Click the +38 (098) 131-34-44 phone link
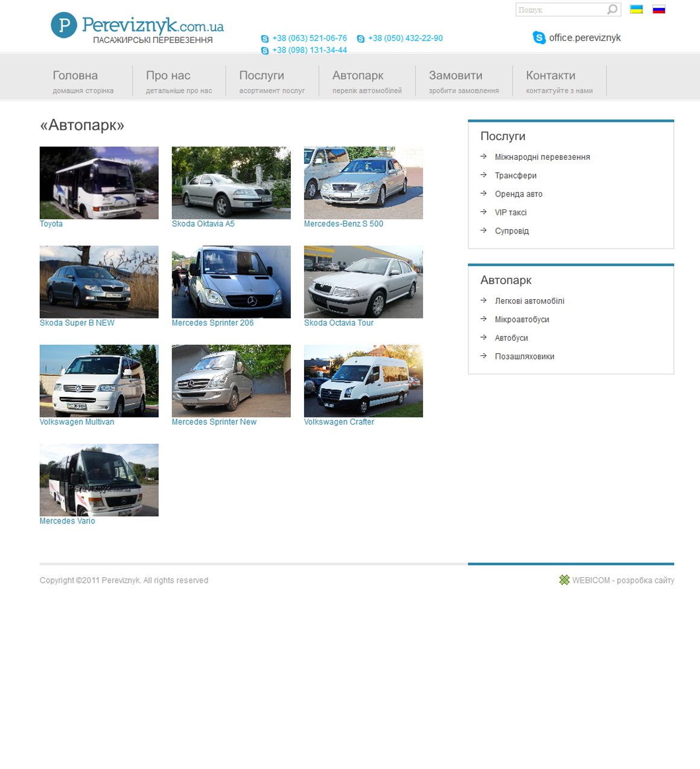The height and width of the screenshot is (769, 700). pos(310,50)
